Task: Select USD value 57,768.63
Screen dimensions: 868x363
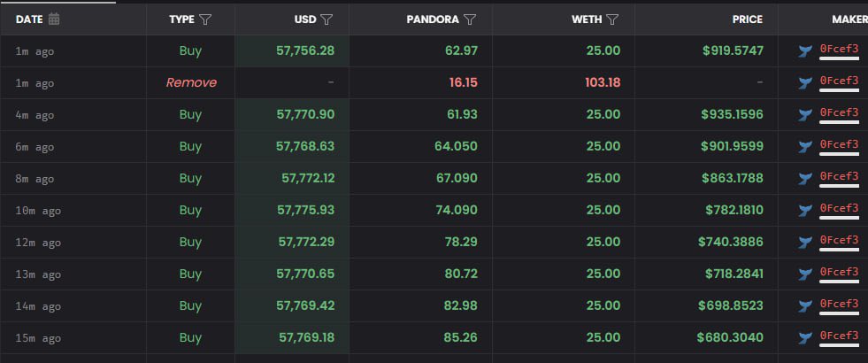Action: tap(305, 147)
